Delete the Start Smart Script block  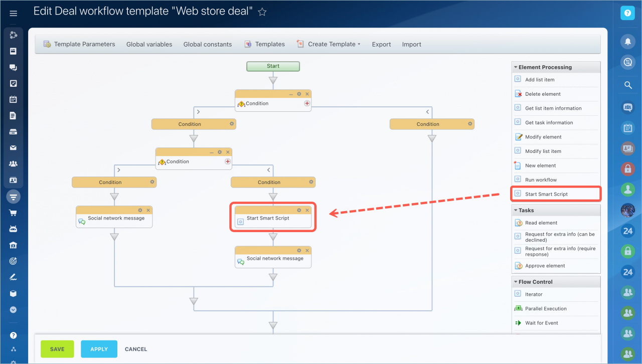pyautogui.click(x=307, y=210)
